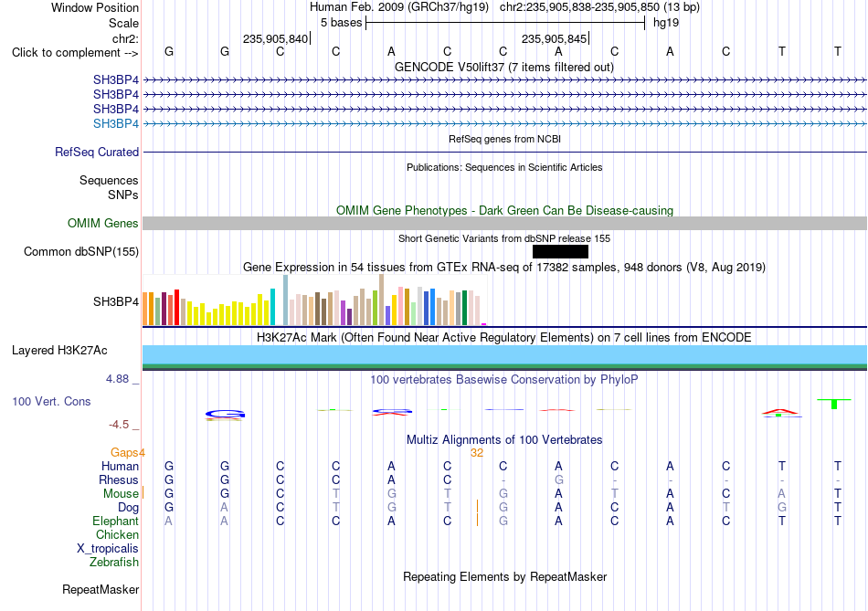The width and height of the screenshot is (868, 611).
Task: Click the Dog species label
Action: click(128, 508)
